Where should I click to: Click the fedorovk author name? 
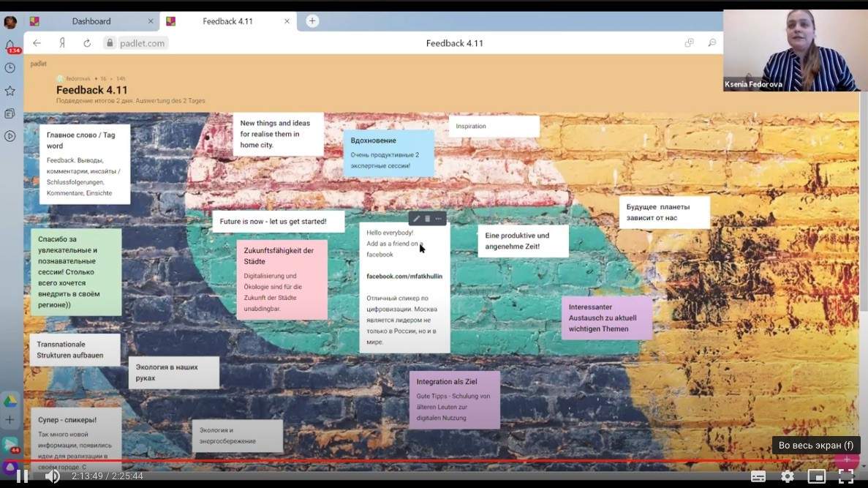tap(78, 79)
